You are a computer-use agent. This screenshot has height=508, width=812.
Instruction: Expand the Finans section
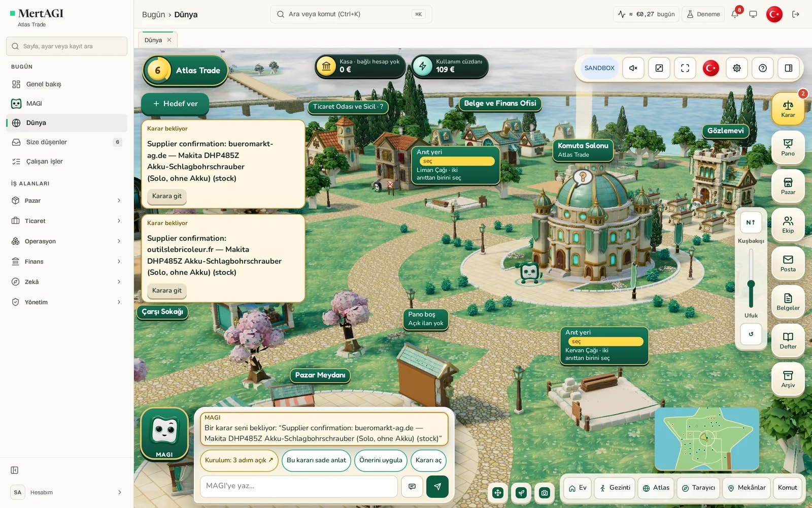point(66,262)
